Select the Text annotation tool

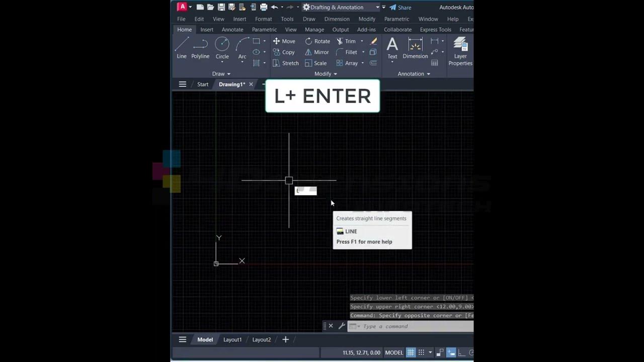coord(392,48)
